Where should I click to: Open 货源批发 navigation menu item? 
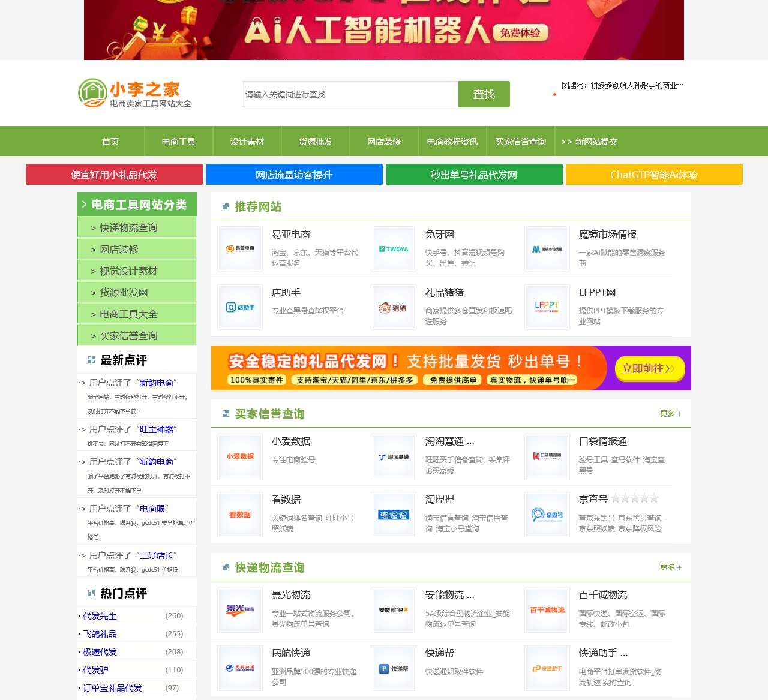tap(316, 142)
